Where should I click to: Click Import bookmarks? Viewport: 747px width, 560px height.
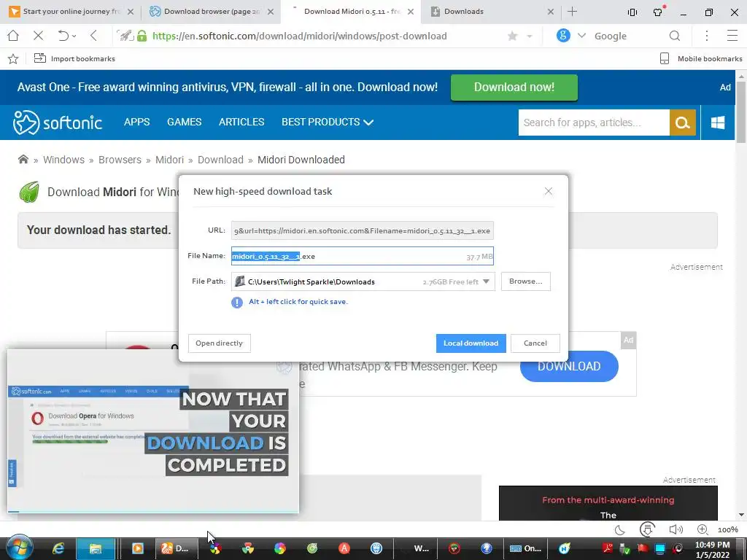click(x=75, y=58)
